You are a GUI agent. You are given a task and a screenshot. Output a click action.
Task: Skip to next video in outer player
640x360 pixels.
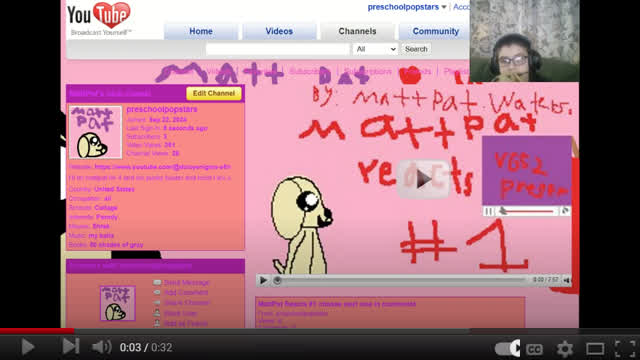(x=71, y=347)
